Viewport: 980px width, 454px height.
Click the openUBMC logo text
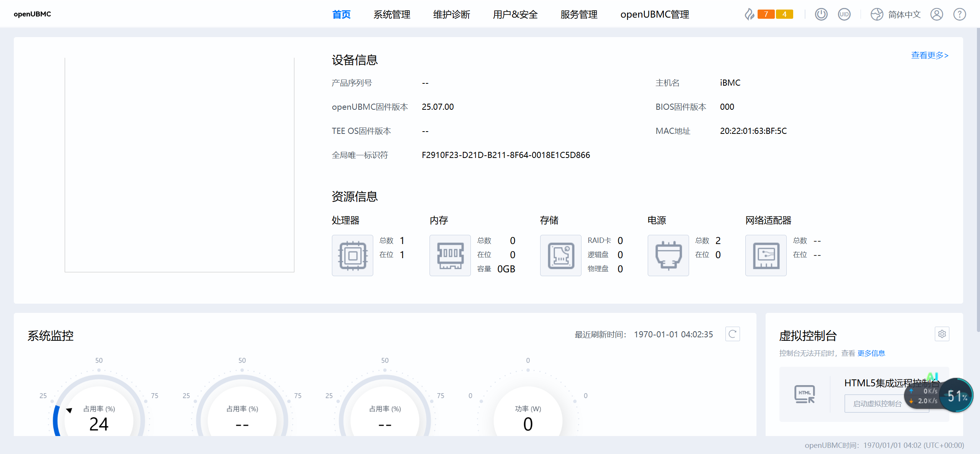[32, 14]
